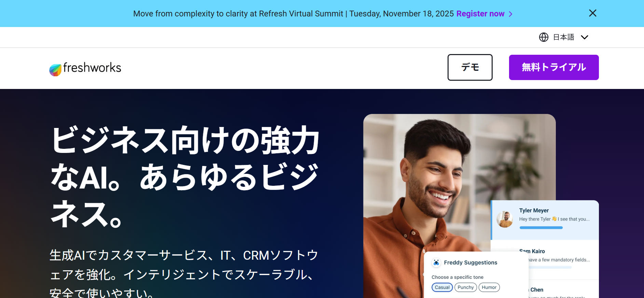Click the arrow beside Register now

[x=510, y=14]
